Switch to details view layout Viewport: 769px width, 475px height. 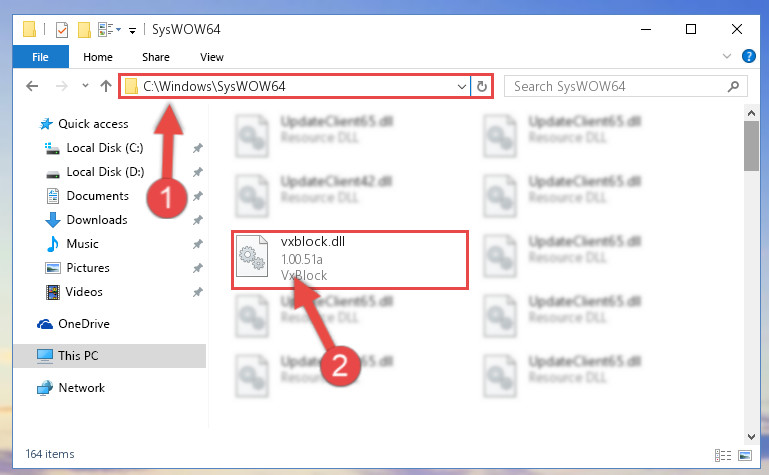coord(723,455)
